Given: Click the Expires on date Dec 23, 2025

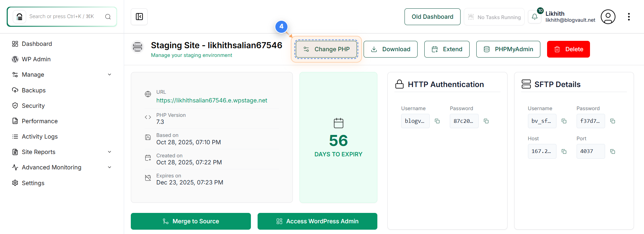Looking at the screenshot, I should click(190, 182).
